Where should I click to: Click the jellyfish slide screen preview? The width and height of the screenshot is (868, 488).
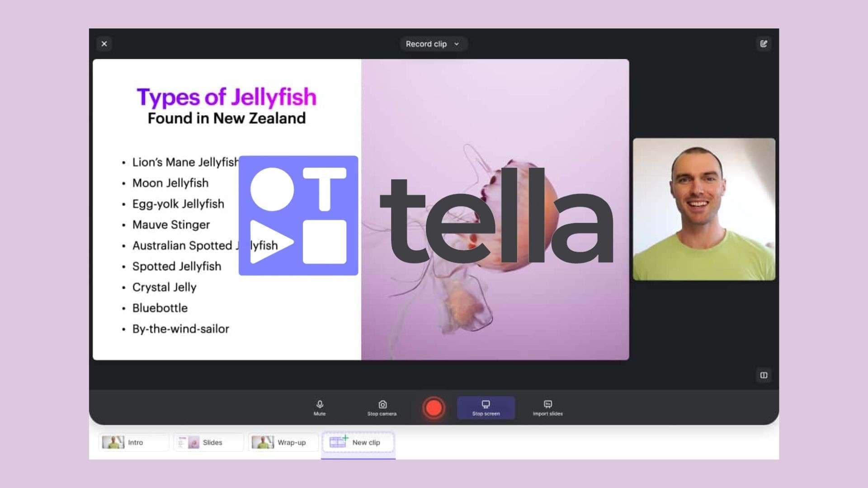(361, 209)
